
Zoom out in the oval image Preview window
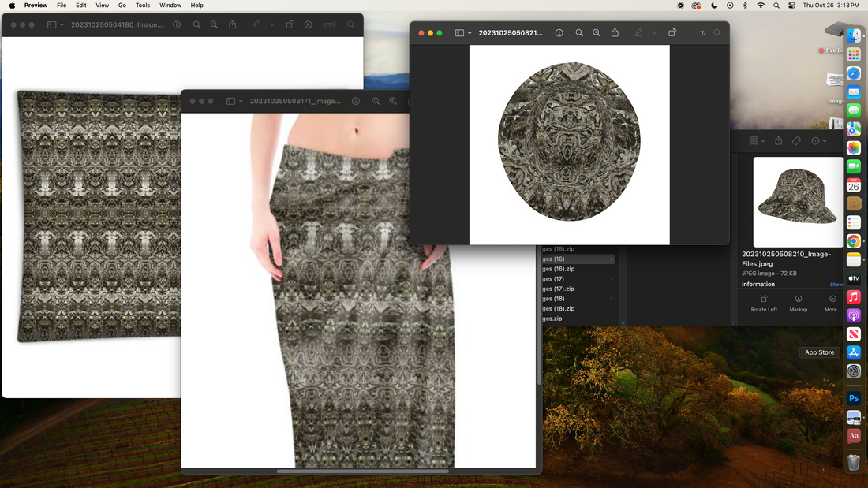coord(579,33)
